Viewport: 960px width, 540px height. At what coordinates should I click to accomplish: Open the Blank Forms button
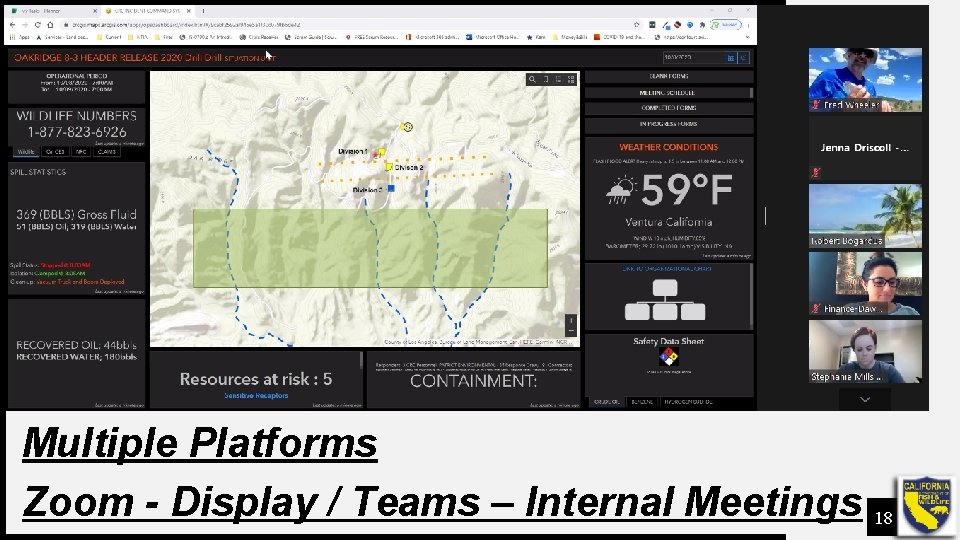coord(669,77)
